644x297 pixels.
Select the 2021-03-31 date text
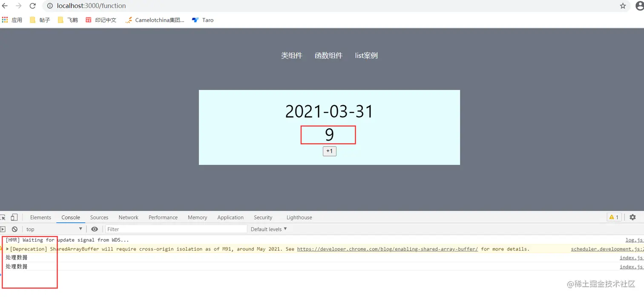[x=329, y=112]
